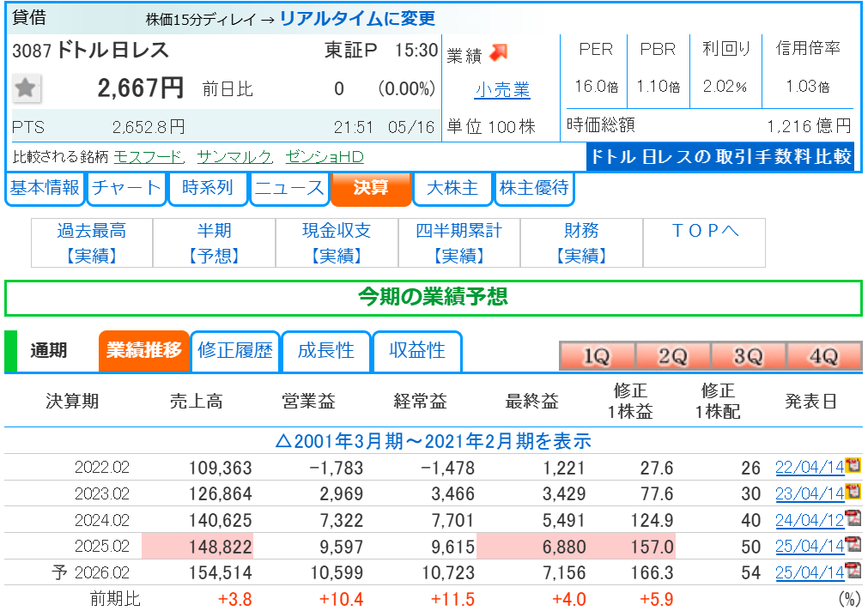Viewport: 868px width, 611px height.
Task: Click the 4Q quarter button
Action: pos(824,356)
